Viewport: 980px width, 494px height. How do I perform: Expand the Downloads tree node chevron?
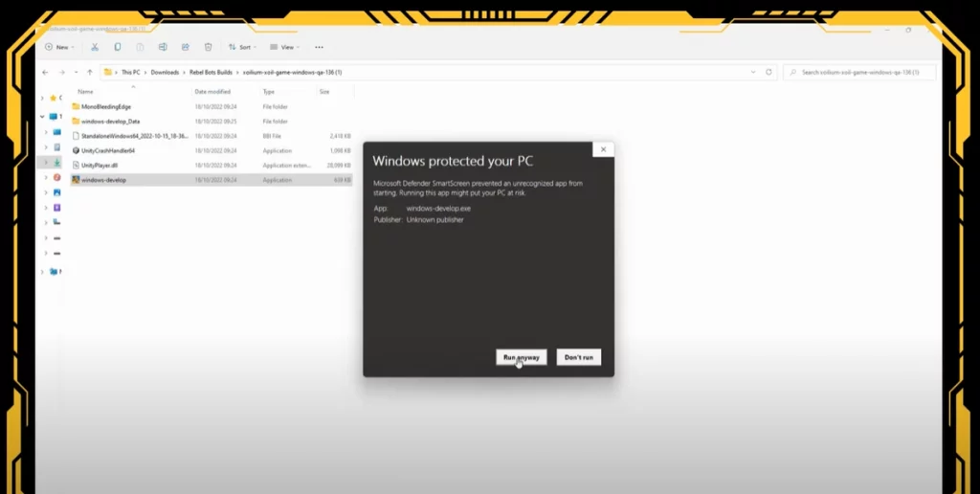[x=46, y=163]
